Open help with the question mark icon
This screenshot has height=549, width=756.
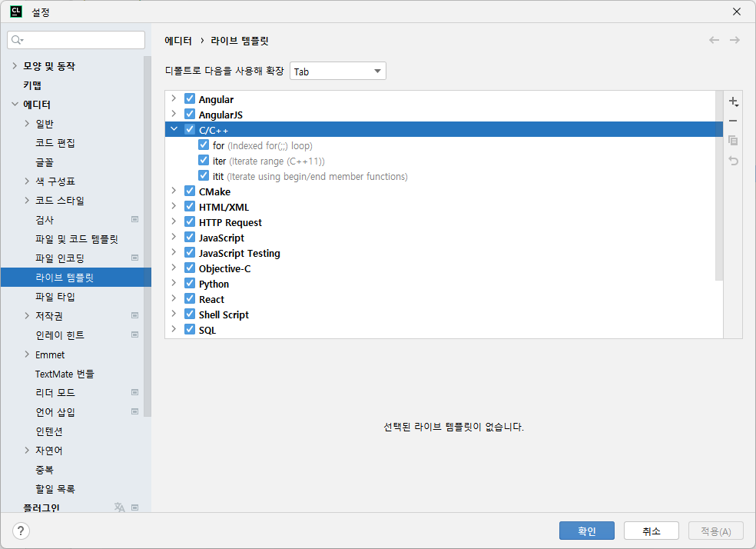click(21, 531)
